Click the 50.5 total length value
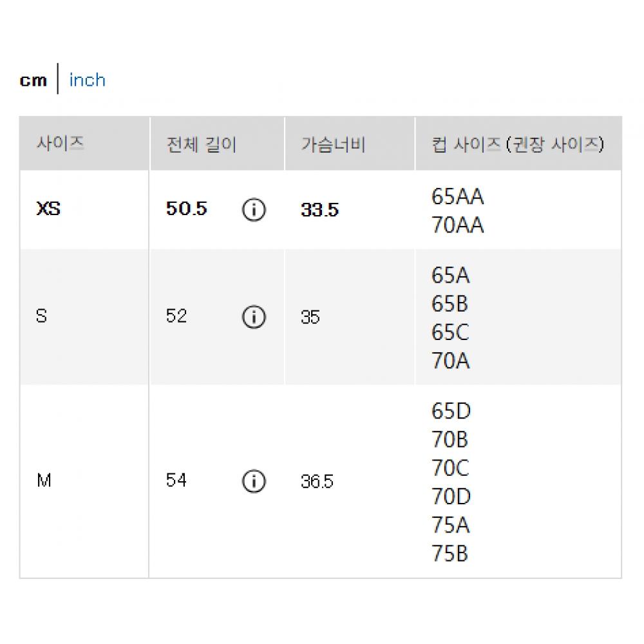Viewport: 644px width, 644px height. coord(187,209)
